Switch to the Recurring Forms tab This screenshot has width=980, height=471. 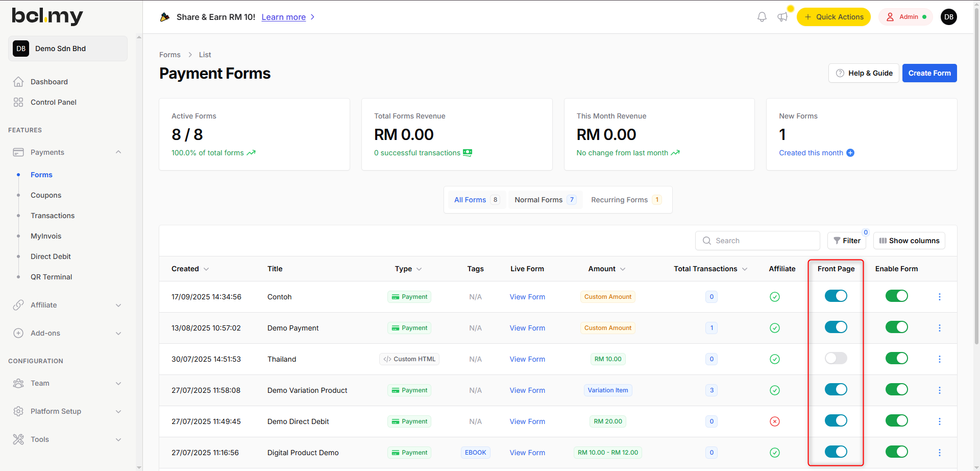pyautogui.click(x=626, y=200)
